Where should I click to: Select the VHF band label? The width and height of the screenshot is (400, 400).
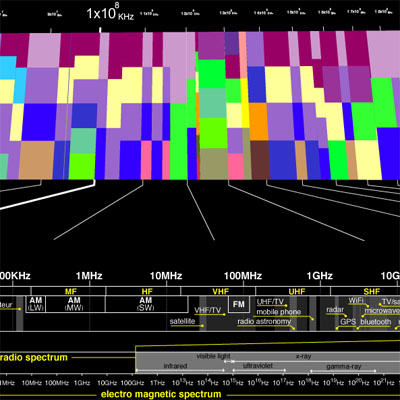221,292
